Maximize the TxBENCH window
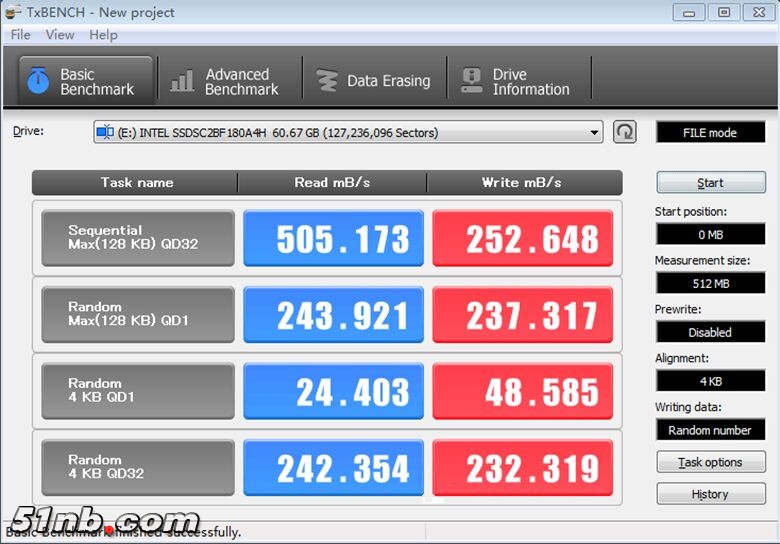The height and width of the screenshot is (544, 780). click(x=724, y=12)
